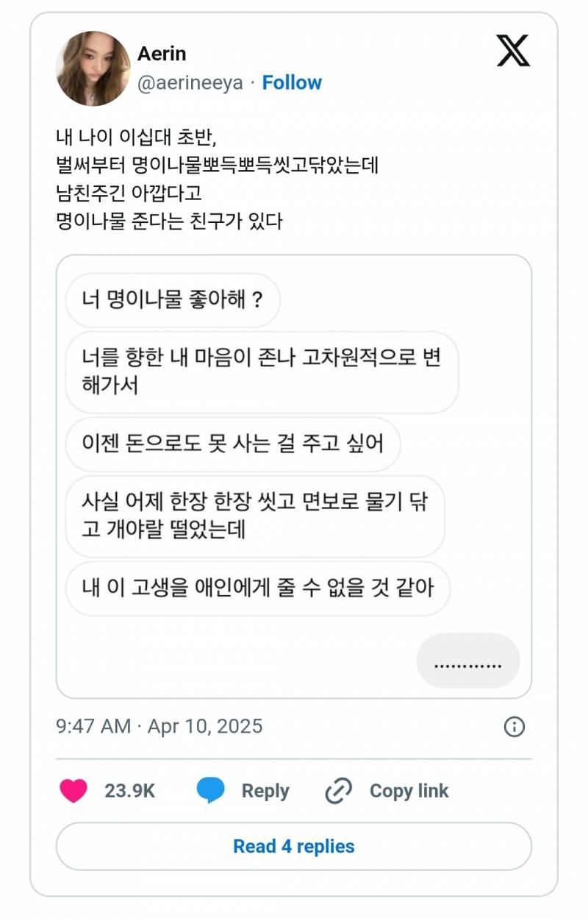Viewport: 588px width, 921px height.
Task: Click the 23.9K likes count
Action: tap(130, 791)
